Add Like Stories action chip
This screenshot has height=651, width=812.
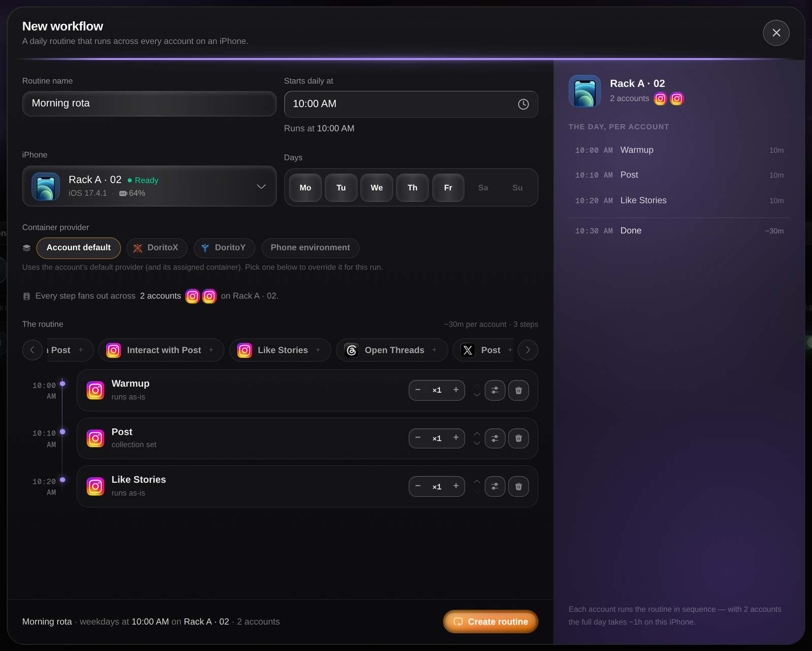pos(280,350)
